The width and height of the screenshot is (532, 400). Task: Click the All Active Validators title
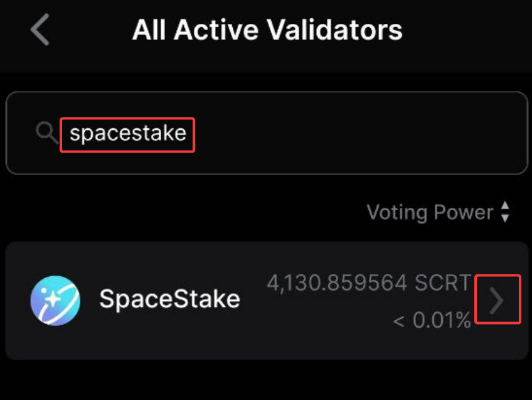pyautogui.click(x=267, y=30)
